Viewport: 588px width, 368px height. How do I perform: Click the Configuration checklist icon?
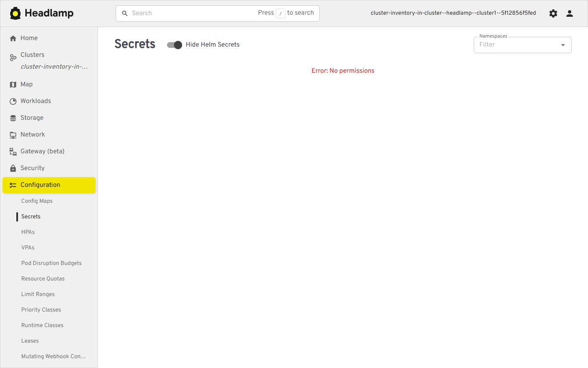click(x=13, y=185)
